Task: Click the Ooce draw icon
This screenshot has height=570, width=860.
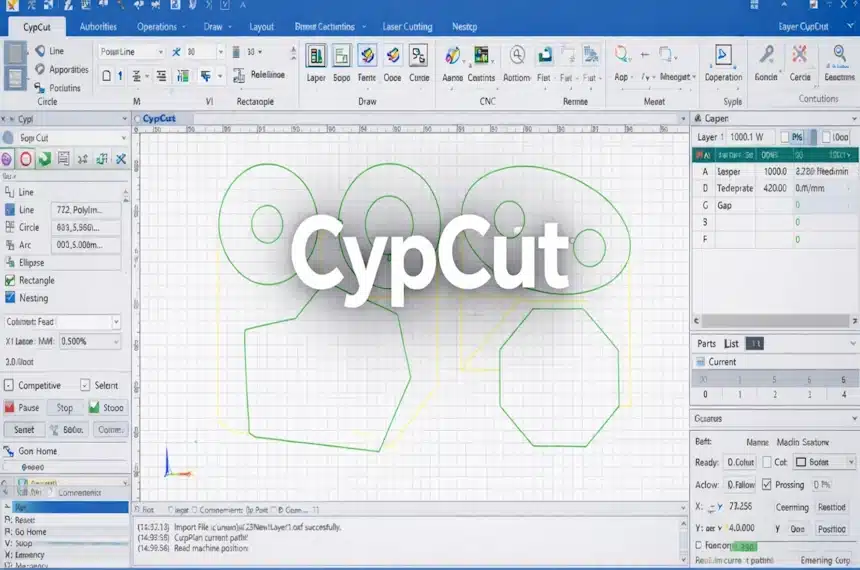Action: (392, 55)
